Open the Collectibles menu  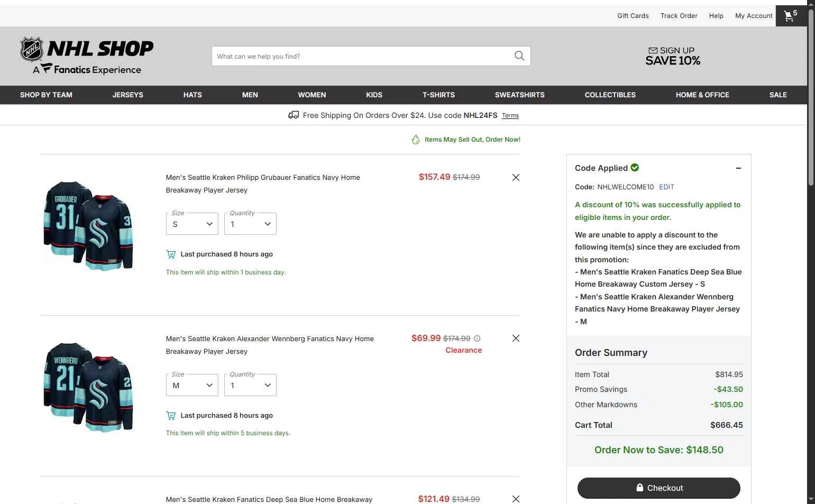point(610,95)
